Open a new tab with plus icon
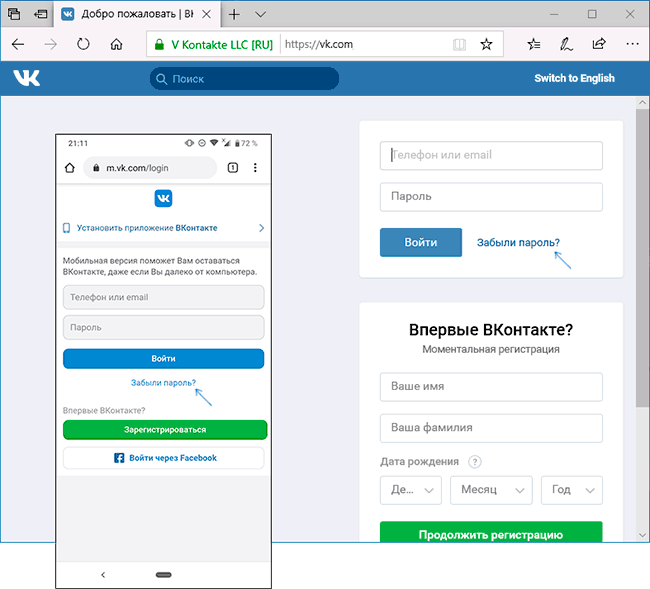 tap(234, 15)
